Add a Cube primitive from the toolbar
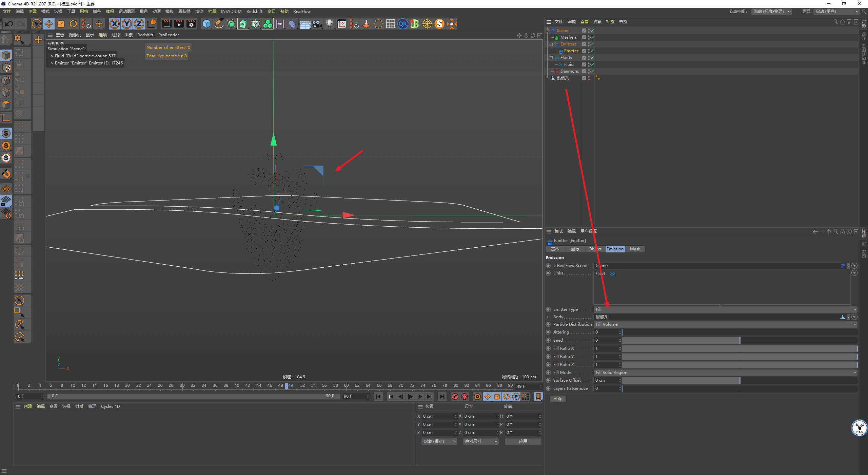The image size is (868, 475). [206, 24]
